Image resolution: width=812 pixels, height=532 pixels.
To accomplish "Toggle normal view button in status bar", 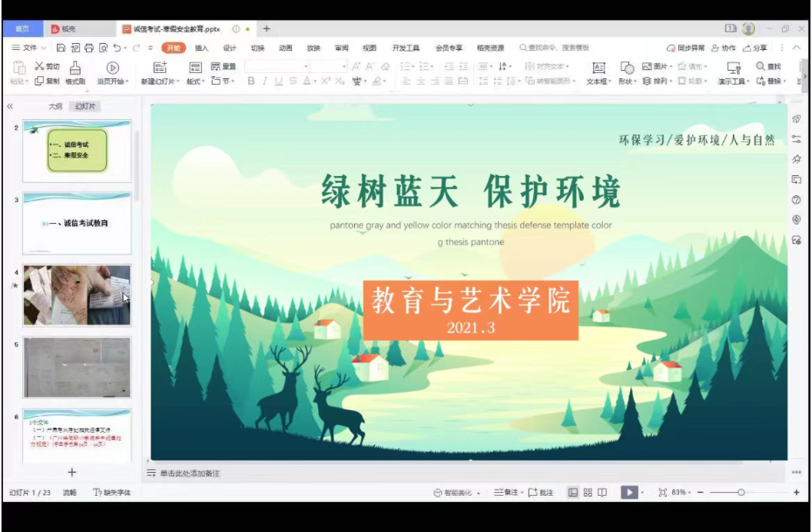I will click(572, 493).
